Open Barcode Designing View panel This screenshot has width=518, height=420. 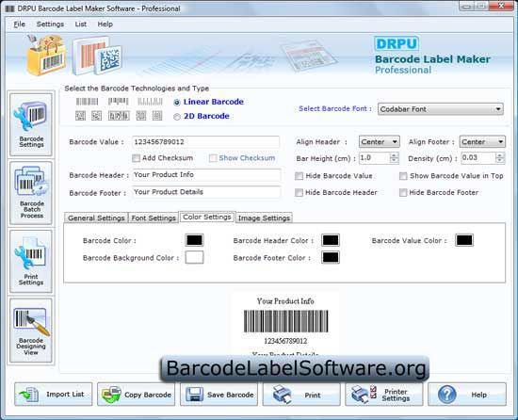(x=31, y=331)
